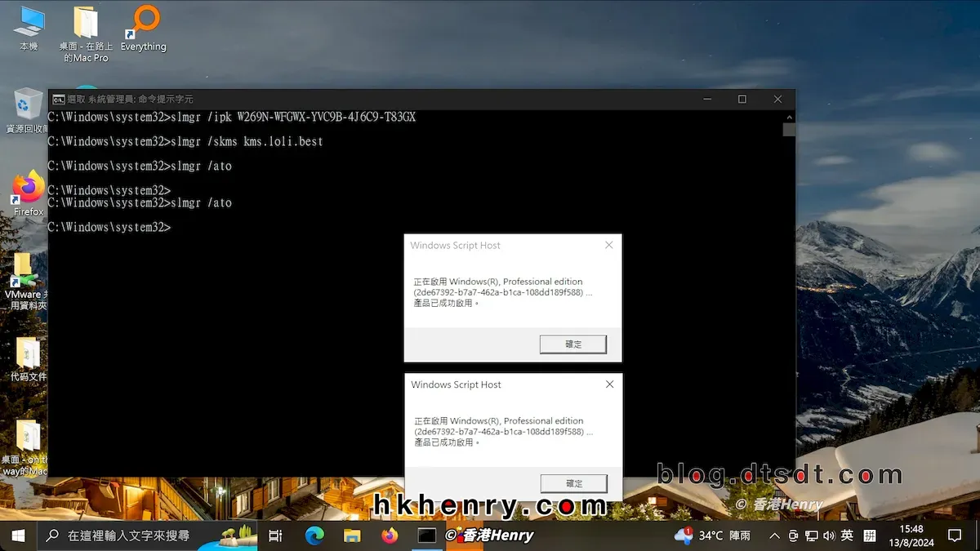Toggle the 英 input language indicator

pyautogui.click(x=847, y=535)
